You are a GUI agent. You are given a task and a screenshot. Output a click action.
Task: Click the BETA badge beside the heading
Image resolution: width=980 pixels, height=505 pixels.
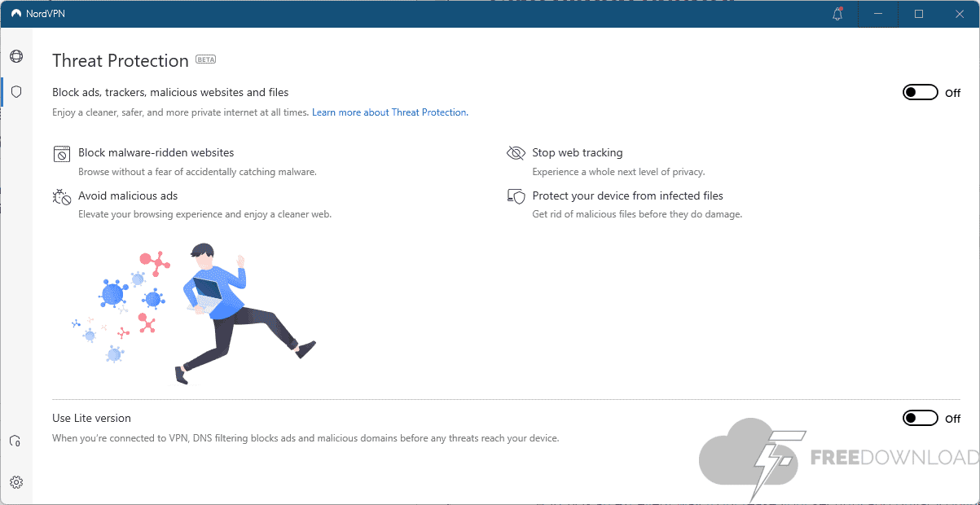pyautogui.click(x=205, y=60)
